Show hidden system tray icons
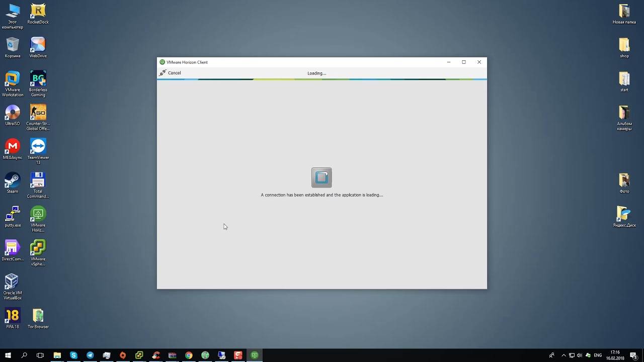The width and height of the screenshot is (644, 362). [563, 355]
